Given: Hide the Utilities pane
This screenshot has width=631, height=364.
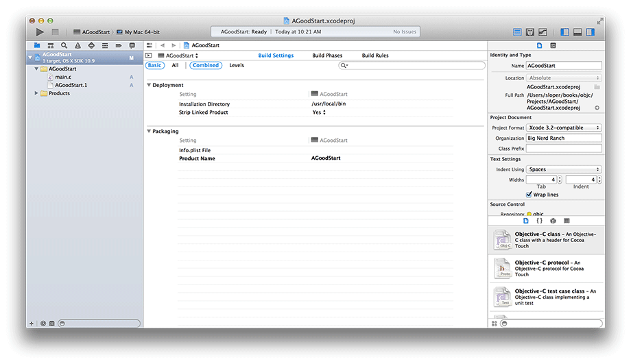Looking at the screenshot, I should (x=591, y=32).
